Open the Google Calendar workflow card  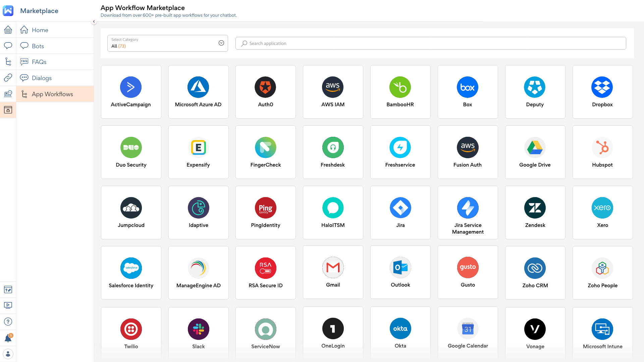[x=468, y=333]
